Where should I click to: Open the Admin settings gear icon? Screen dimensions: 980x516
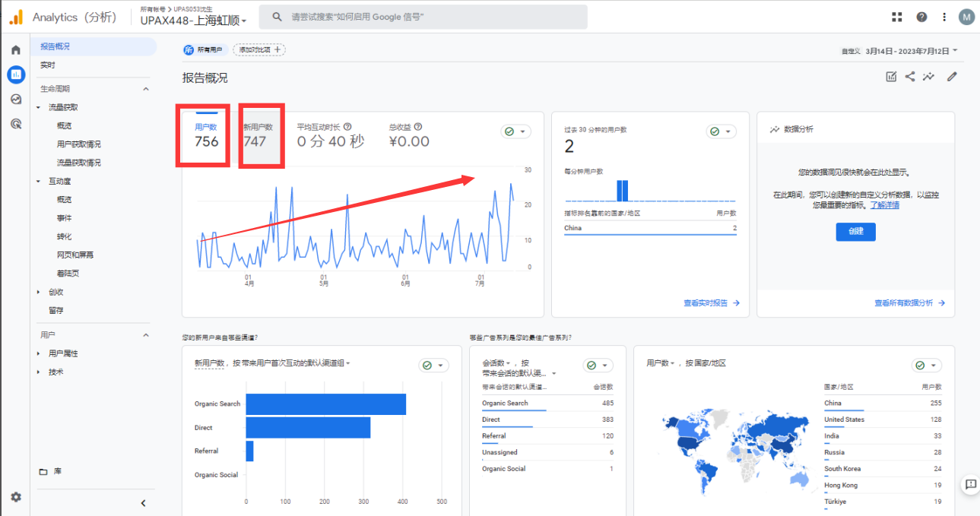pos(15,496)
